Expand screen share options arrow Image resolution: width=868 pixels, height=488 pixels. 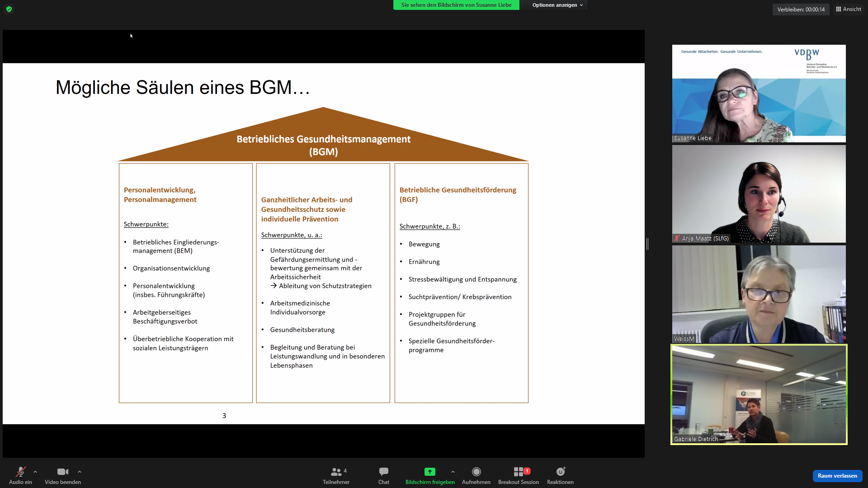pos(453,472)
